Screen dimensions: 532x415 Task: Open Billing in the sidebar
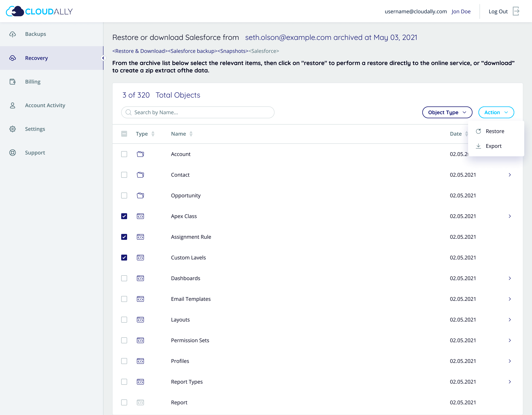pos(51,82)
